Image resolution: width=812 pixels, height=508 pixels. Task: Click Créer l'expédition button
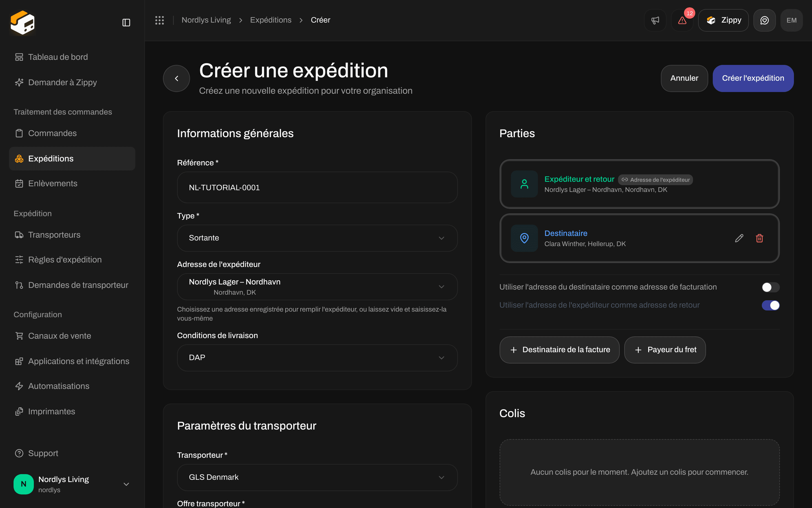pos(753,78)
